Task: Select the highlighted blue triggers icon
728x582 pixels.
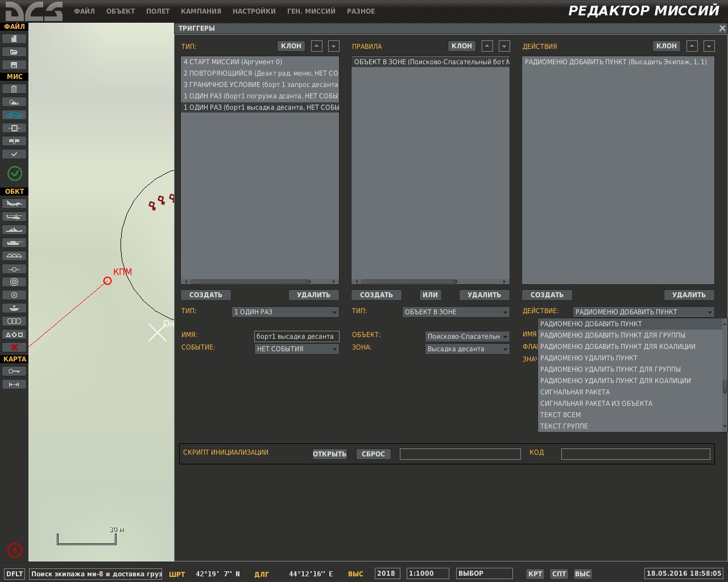Action: pyautogui.click(x=14, y=115)
